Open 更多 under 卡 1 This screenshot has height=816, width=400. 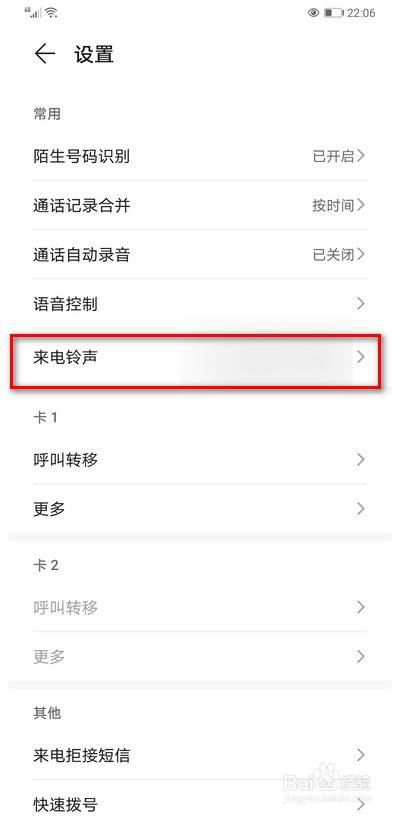point(200,509)
